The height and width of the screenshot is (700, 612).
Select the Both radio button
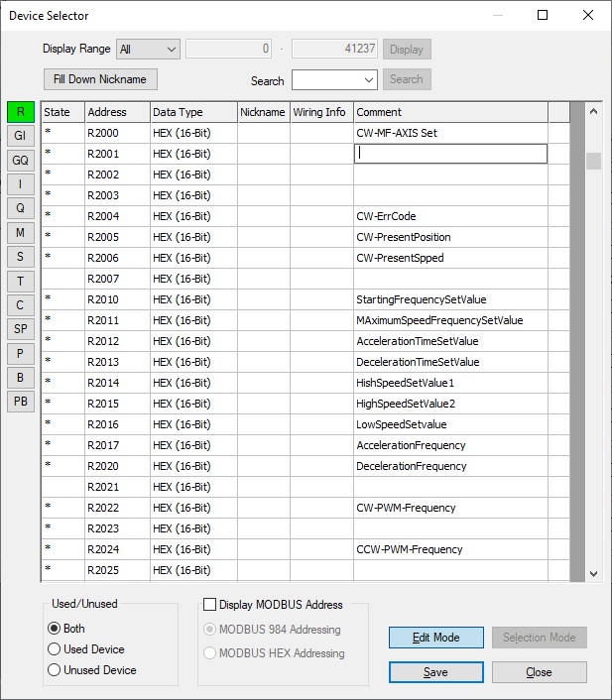[65, 629]
